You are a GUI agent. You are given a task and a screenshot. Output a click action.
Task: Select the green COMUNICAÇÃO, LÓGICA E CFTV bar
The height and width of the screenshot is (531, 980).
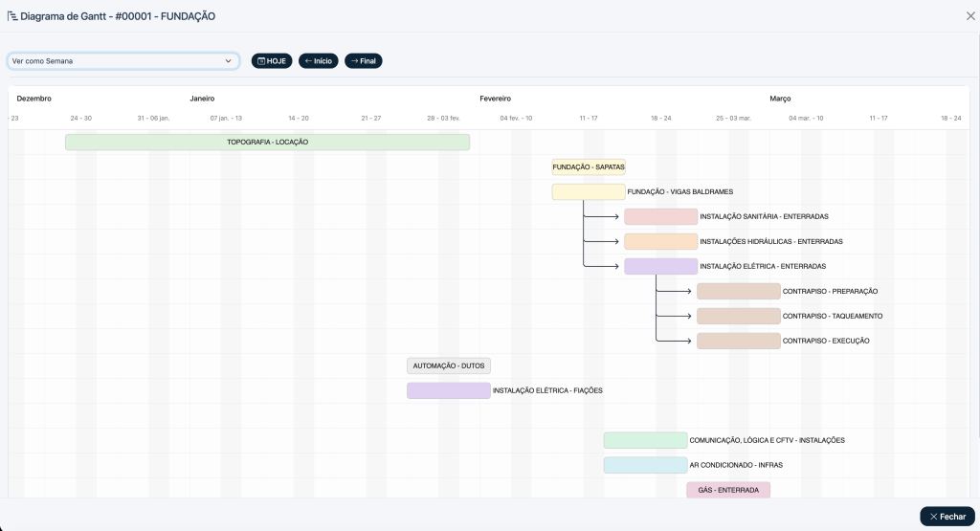(x=646, y=440)
